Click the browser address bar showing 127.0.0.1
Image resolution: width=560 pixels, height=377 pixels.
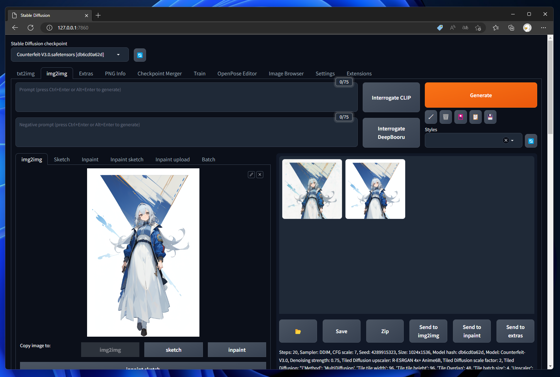click(x=236, y=27)
